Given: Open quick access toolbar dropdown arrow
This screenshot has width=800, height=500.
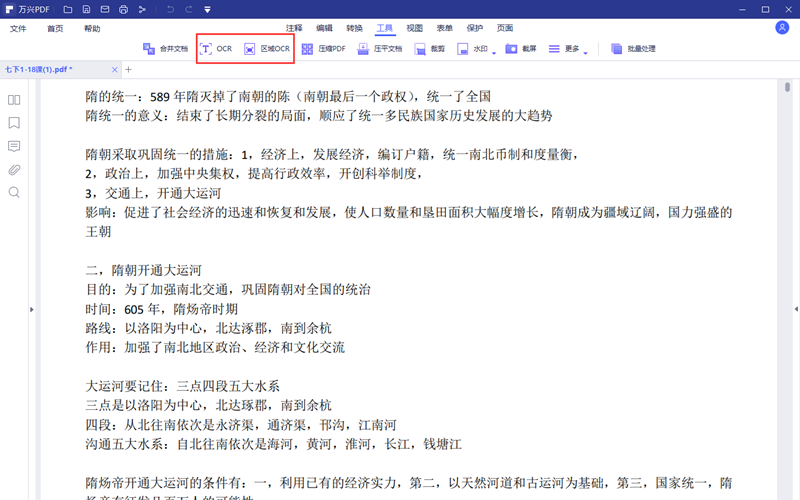Looking at the screenshot, I should (x=206, y=10).
